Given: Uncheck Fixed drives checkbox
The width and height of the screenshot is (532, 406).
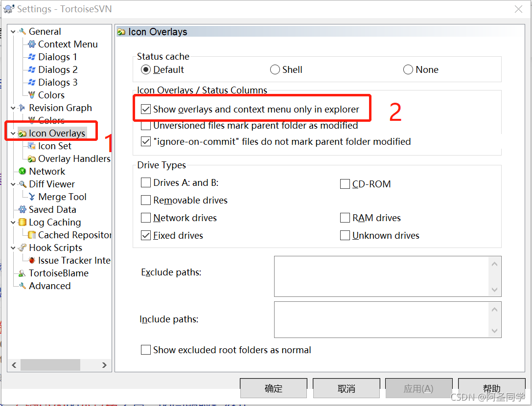Looking at the screenshot, I should tap(146, 235).
